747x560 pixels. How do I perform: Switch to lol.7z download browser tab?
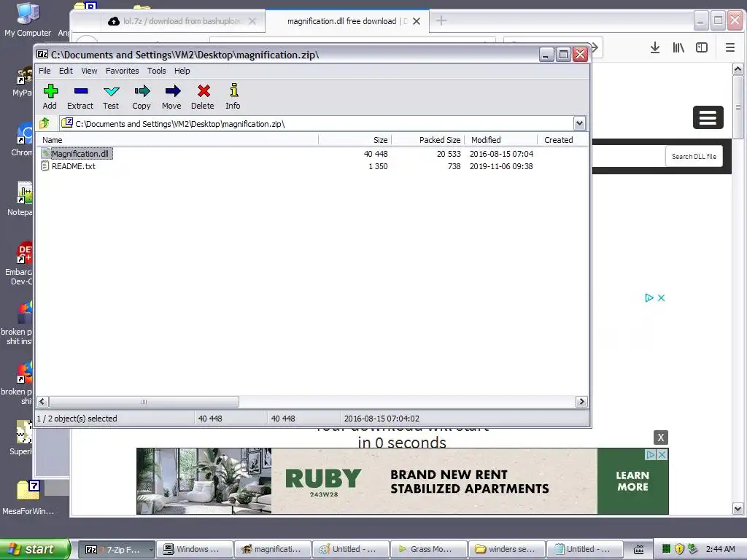coord(182,21)
